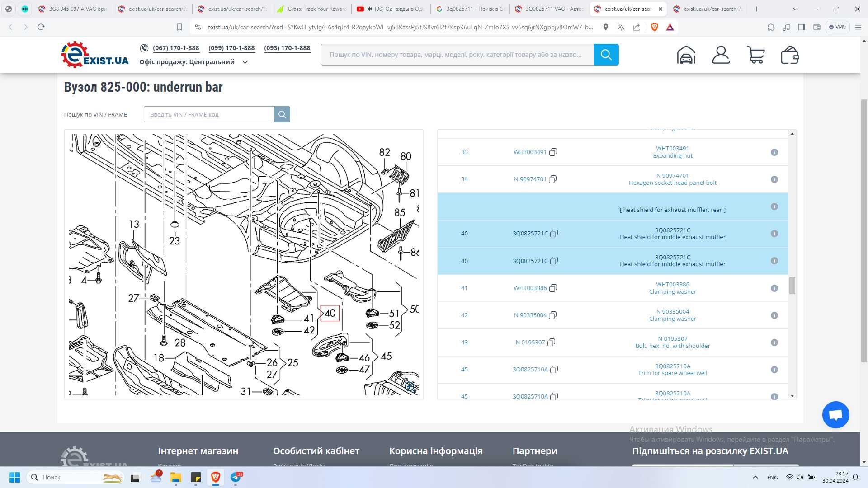Copy part number WHT003491

pyautogui.click(x=553, y=152)
